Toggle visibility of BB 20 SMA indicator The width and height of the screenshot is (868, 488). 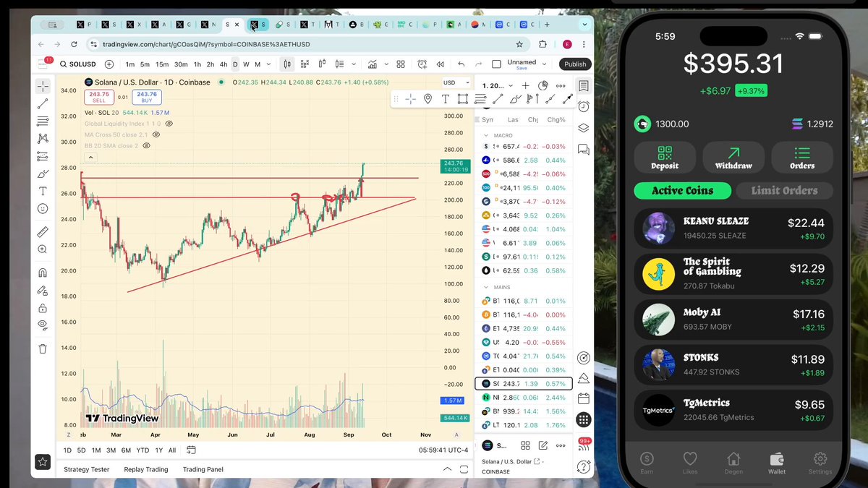147,145
